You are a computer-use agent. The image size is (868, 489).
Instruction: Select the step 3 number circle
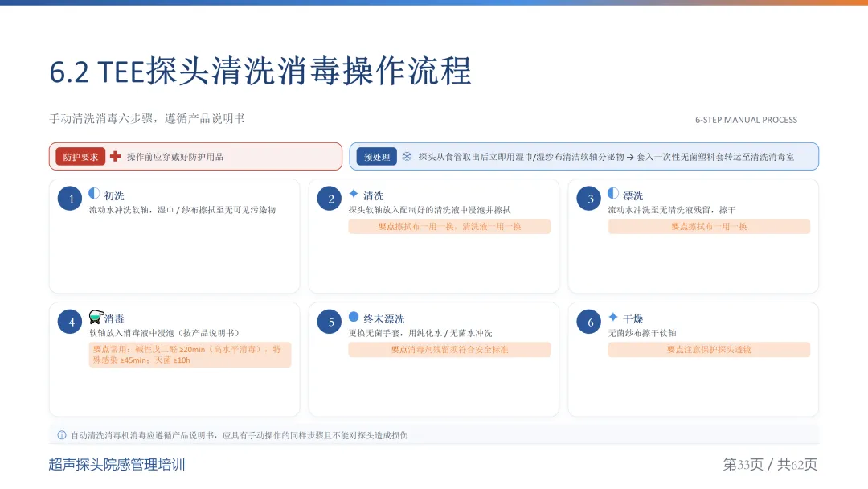tap(590, 199)
